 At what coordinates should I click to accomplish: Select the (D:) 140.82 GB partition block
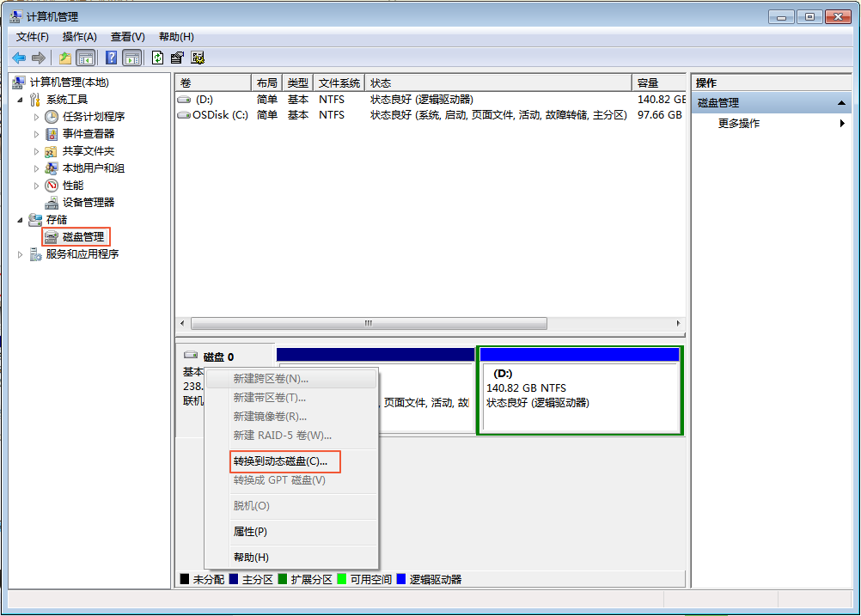click(579, 392)
